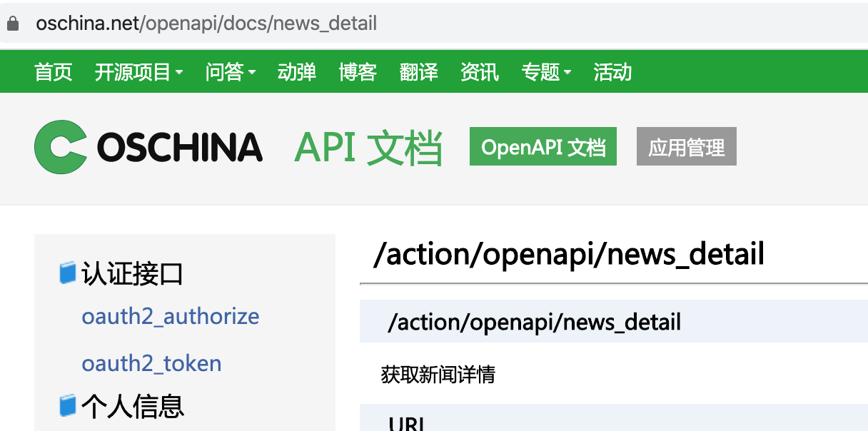Click the OSCHINA logo
Image resolution: width=868 pixels, height=431 pixels.
[x=148, y=147]
